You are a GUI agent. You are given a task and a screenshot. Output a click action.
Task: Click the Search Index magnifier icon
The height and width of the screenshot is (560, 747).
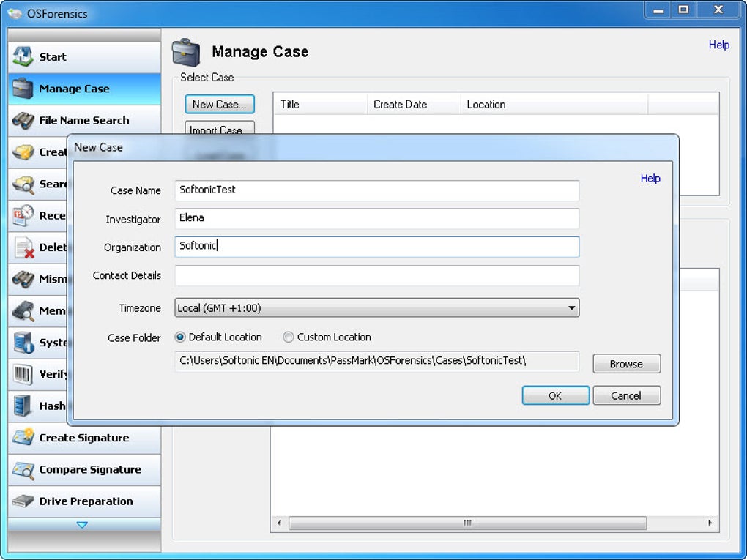pos(23,184)
